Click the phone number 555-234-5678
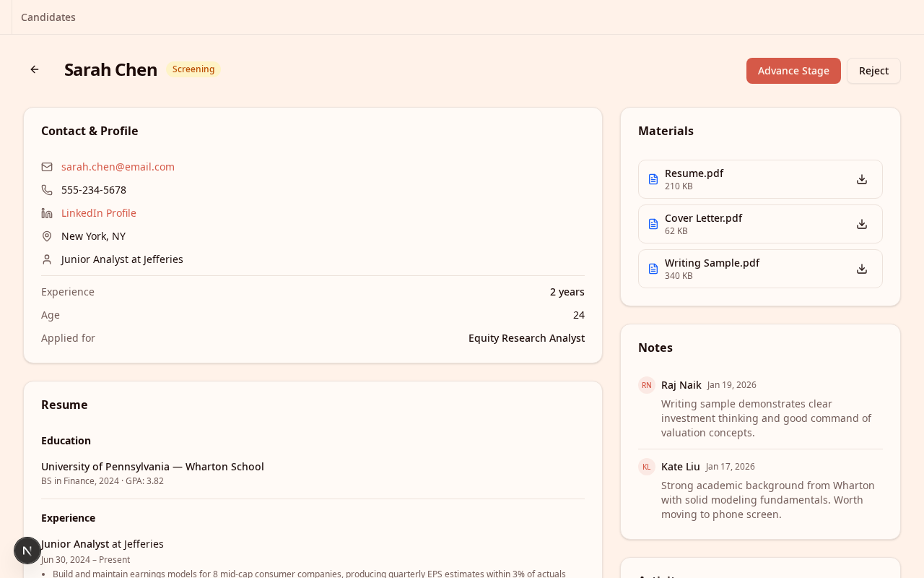924x578 pixels. pyautogui.click(x=94, y=190)
